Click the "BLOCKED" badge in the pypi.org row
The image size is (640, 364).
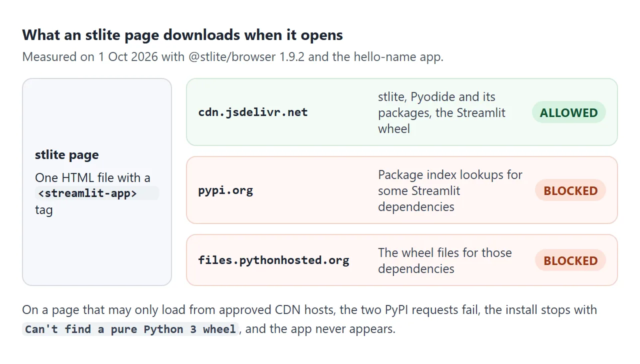click(x=570, y=190)
